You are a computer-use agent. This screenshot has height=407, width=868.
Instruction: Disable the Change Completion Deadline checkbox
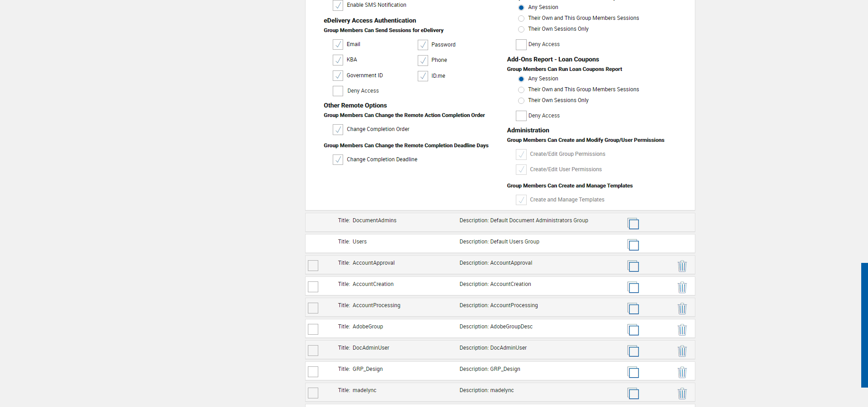338,159
